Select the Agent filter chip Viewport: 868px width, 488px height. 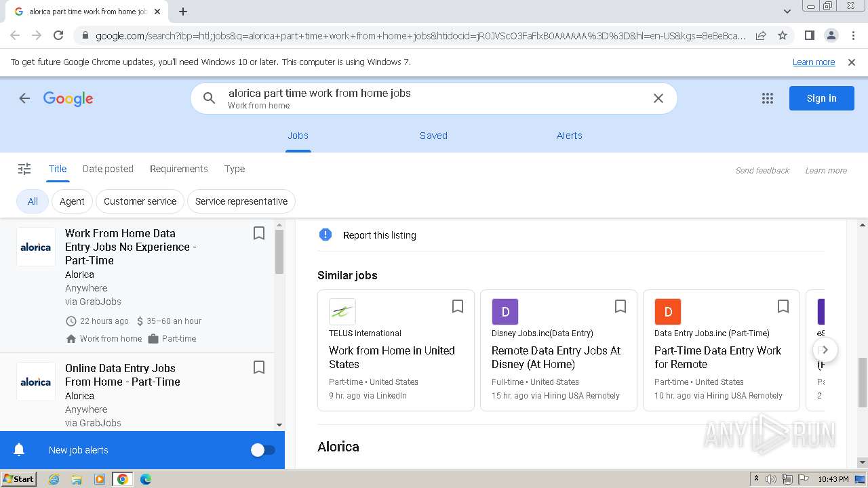coord(72,201)
